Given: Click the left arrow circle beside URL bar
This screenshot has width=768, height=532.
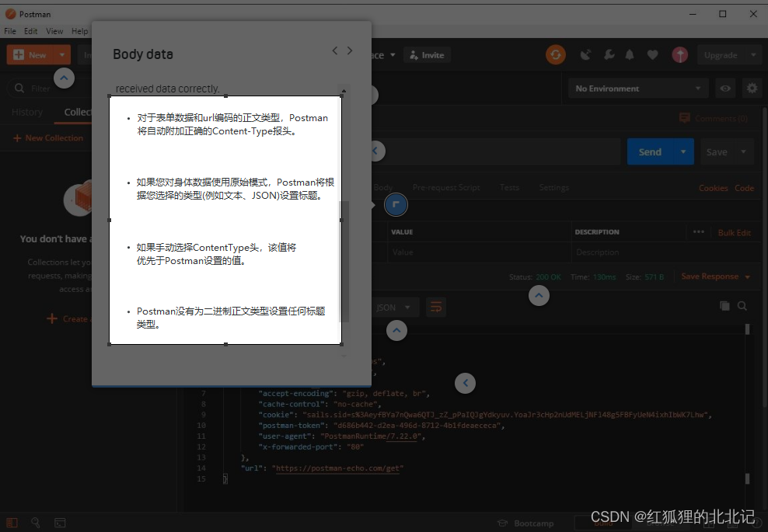Looking at the screenshot, I should (x=376, y=151).
